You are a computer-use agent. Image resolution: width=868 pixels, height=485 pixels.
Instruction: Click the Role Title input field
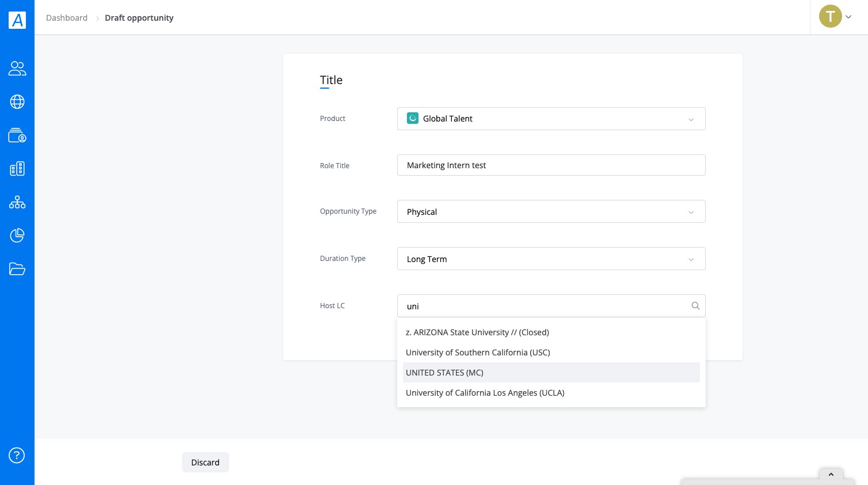(551, 165)
